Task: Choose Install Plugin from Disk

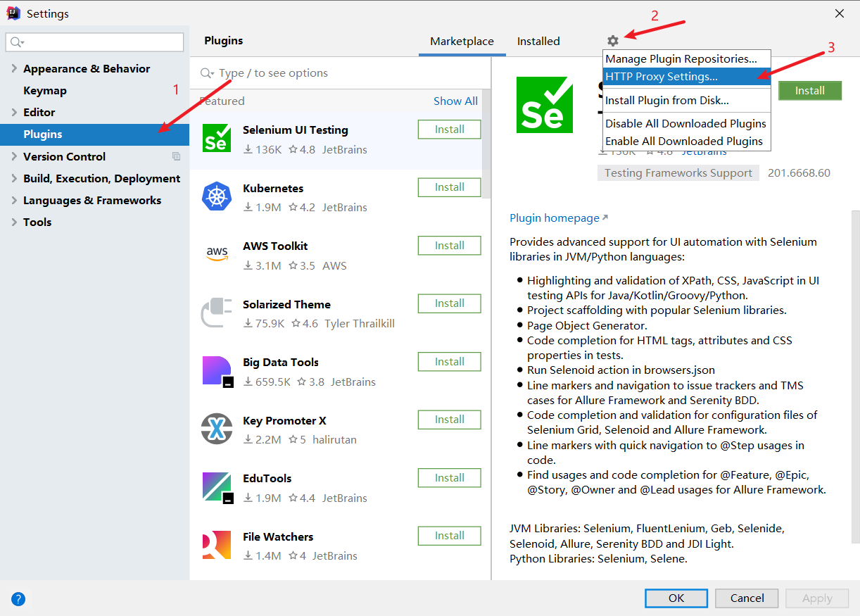Action: 687,101
